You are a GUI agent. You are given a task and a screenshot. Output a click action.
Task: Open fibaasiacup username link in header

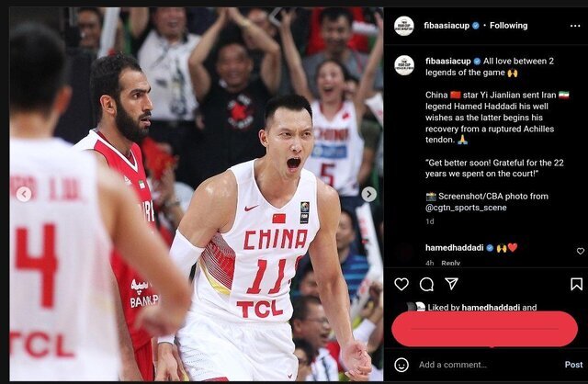pyautogui.click(x=447, y=26)
